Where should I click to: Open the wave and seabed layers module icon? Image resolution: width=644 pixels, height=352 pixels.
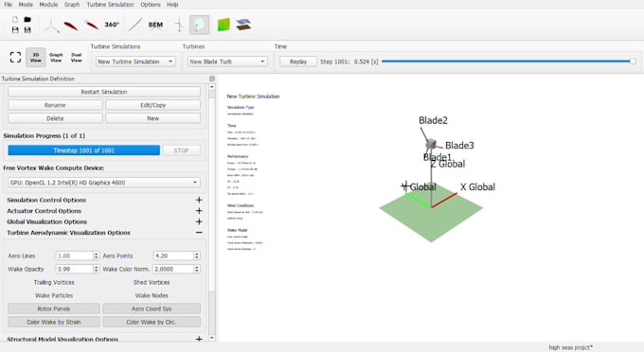[243, 25]
